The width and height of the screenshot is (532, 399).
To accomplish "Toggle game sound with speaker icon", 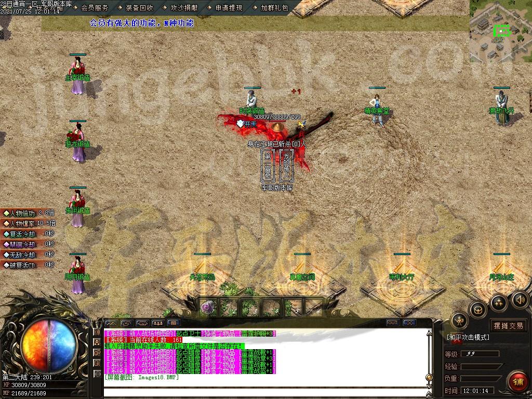I will [x=519, y=299].
